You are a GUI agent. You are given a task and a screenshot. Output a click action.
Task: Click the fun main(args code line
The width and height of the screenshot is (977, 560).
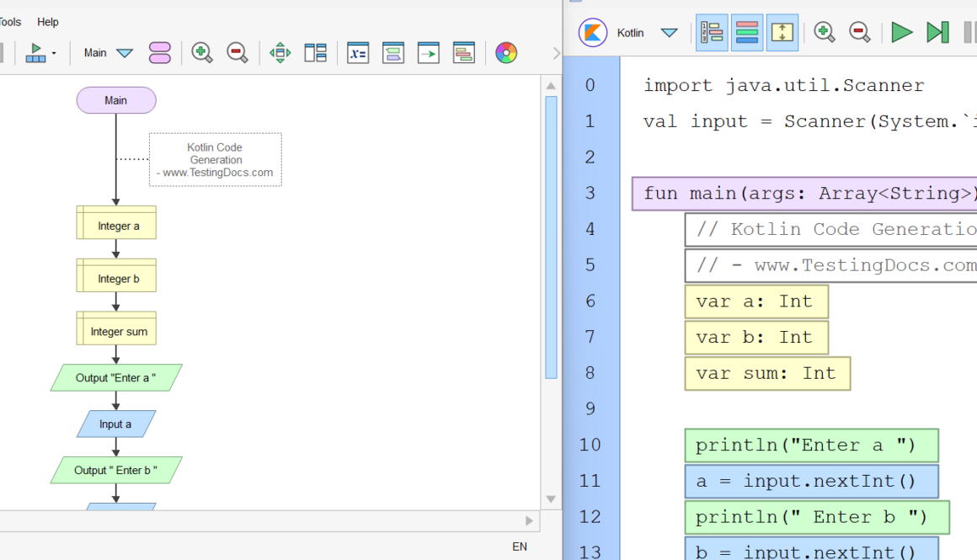click(803, 194)
